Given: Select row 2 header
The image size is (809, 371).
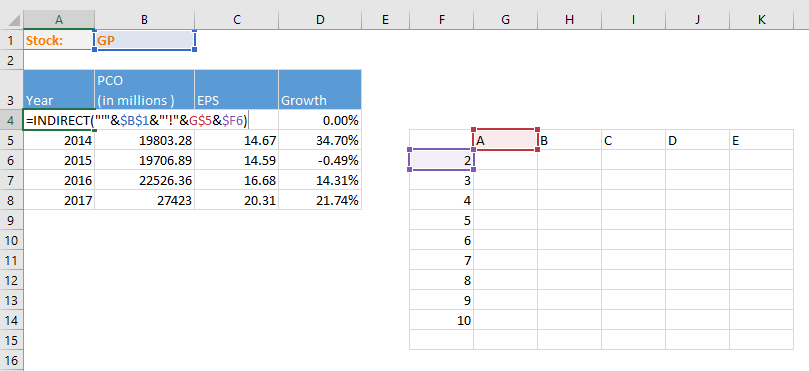Looking at the screenshot, I should click(11, 60).
